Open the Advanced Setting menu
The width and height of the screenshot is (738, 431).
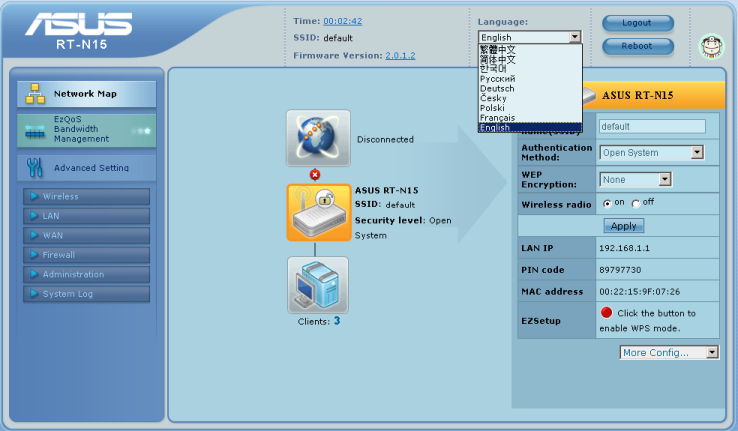click(87, 168)
